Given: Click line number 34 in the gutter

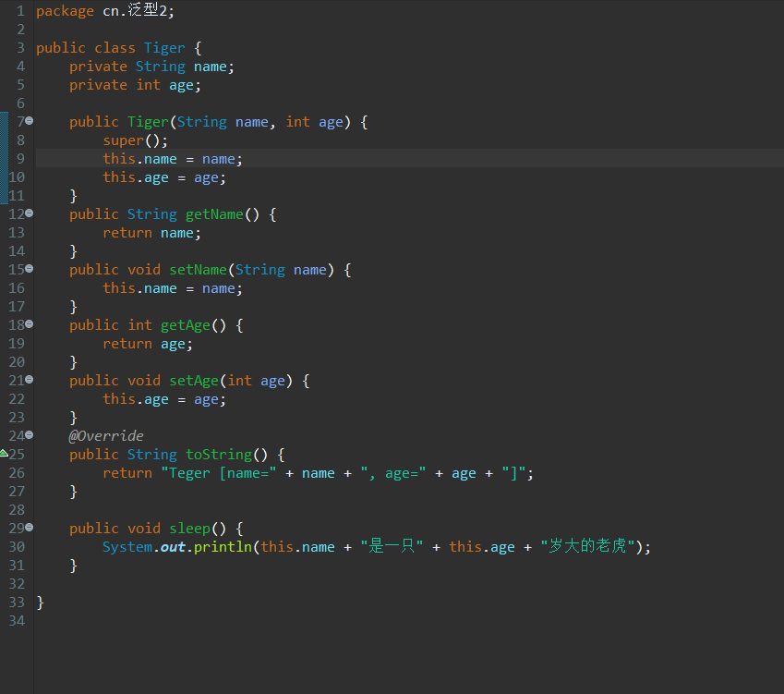Looking at the screenshot, I should click(17, 621).
